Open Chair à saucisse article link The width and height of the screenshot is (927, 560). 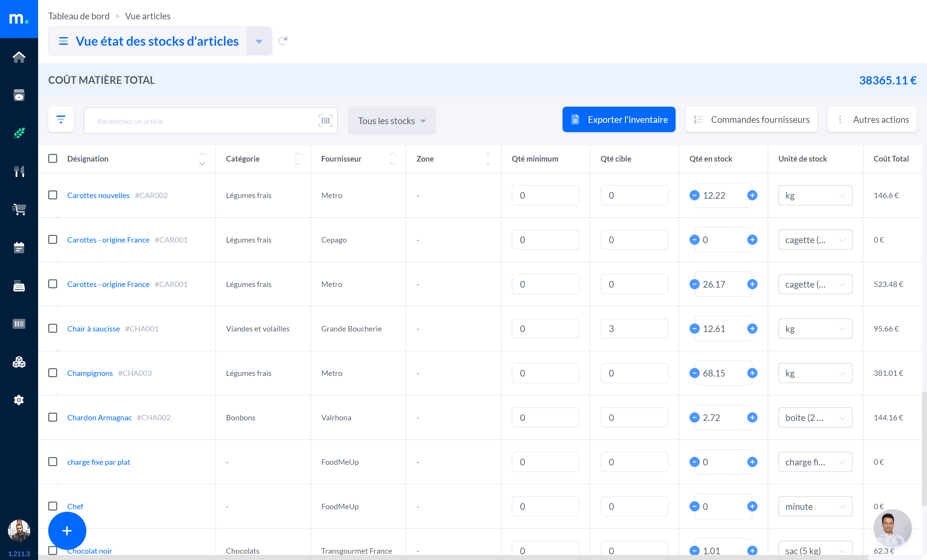click(x=93, y=329)
